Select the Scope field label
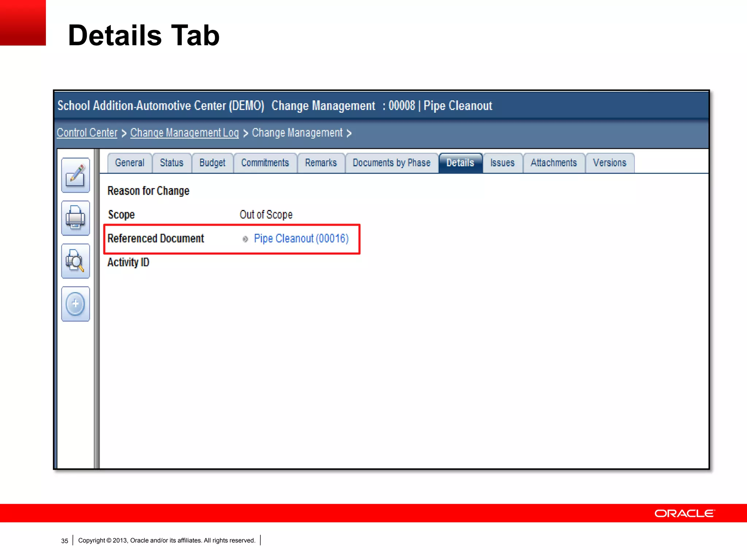Image resolution: width=747 pixels, height=560 pixels. click(121, 215)
